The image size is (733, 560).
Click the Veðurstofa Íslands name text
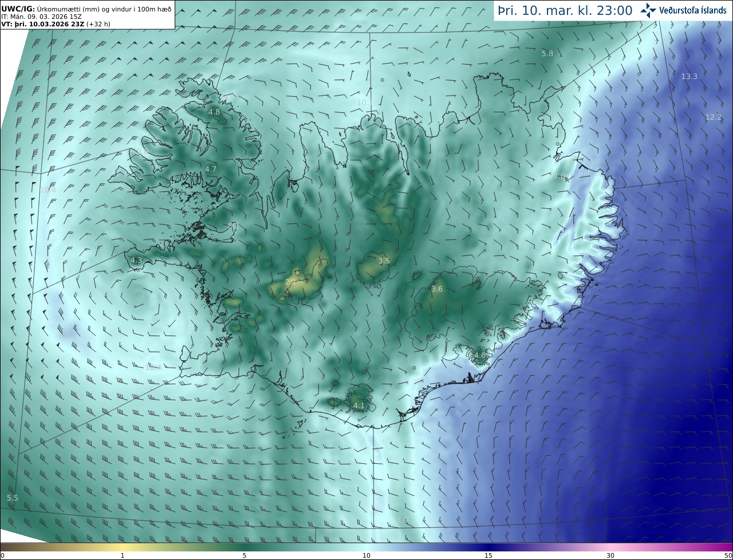693,10
